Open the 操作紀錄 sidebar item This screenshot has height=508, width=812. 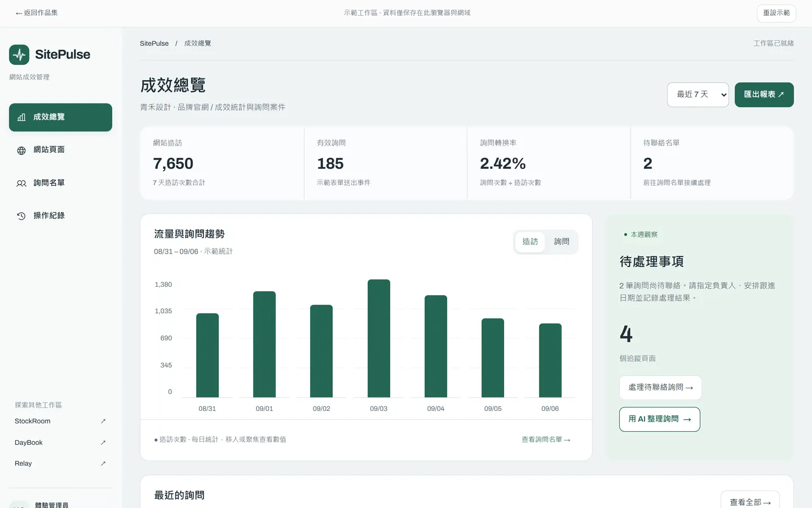pos(60,216)
